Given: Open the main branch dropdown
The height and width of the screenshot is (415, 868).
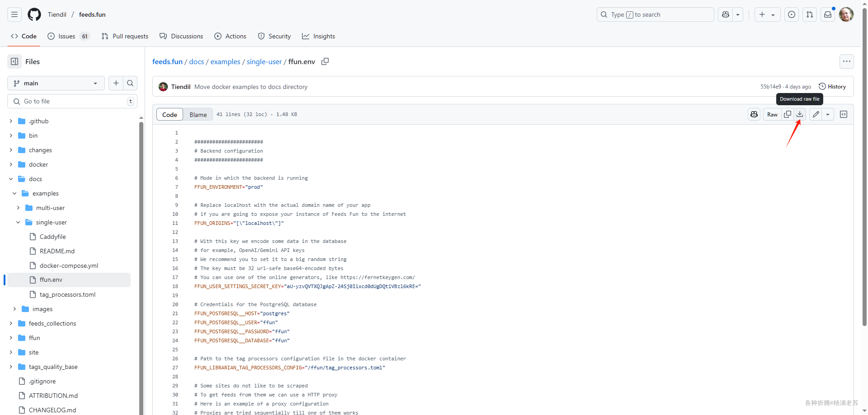Looking at the screenshot, I should [56, 83].
